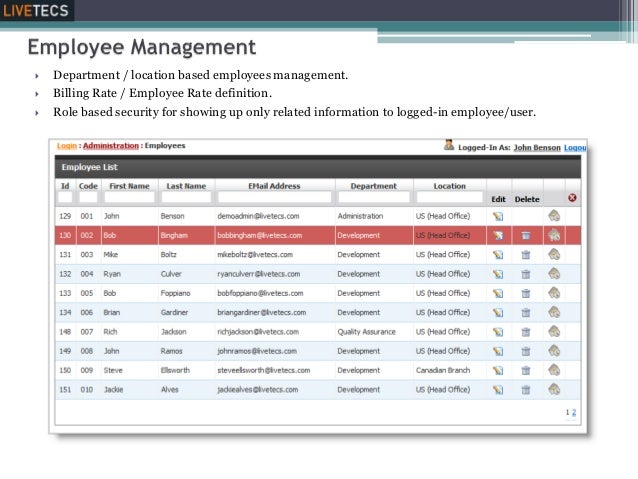
Task: Edit employee Steve Ellsworth's record
Action: tap(498, 370)
